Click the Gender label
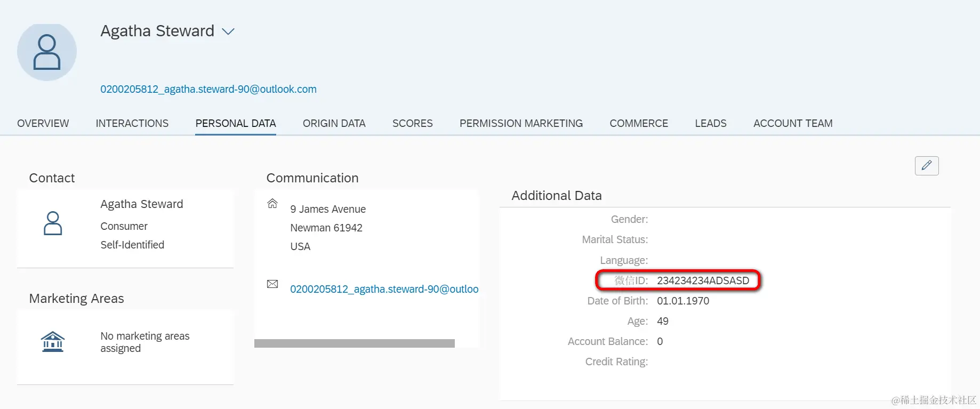The image size is (980, 409). click(629, 219)
